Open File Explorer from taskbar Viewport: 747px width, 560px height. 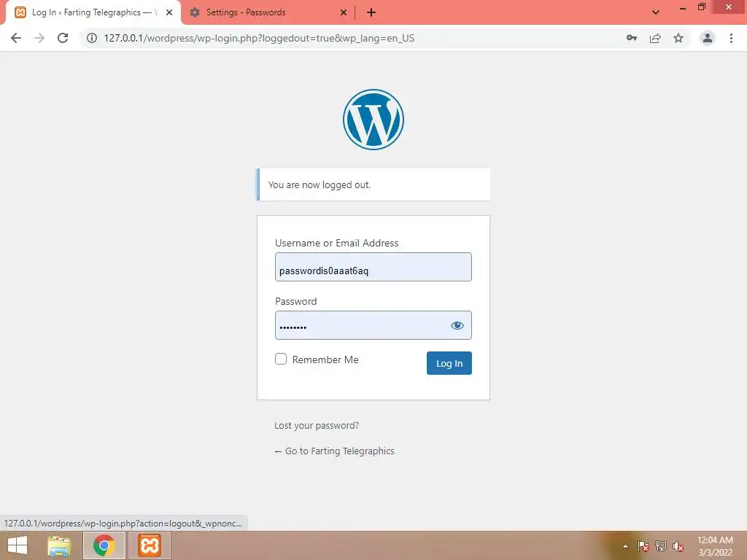point(59,545)
